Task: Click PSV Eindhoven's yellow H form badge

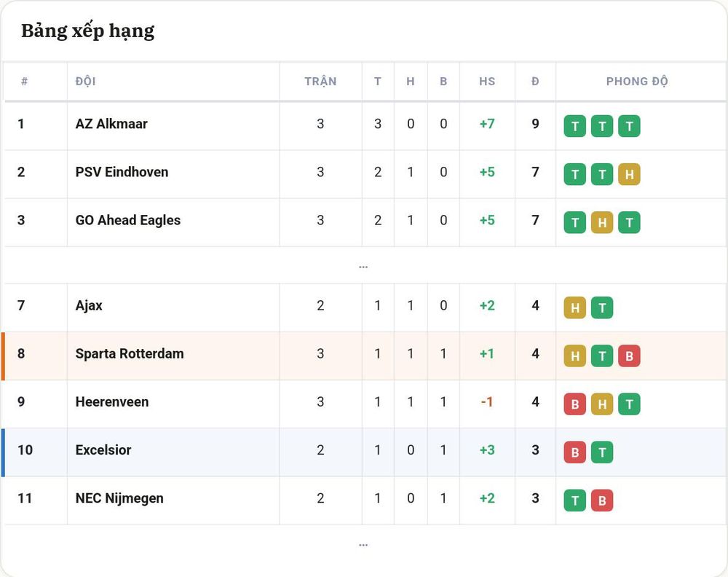Action: (629, 174)
